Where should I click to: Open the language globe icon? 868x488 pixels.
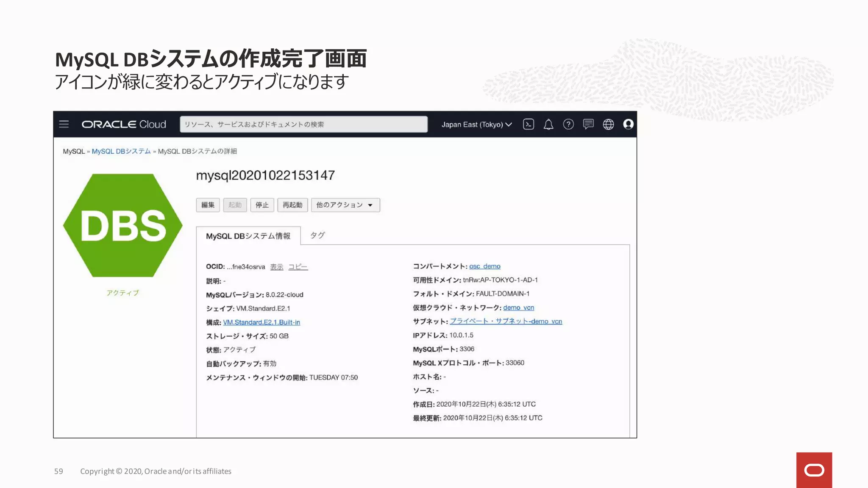(x=608, y=124)
